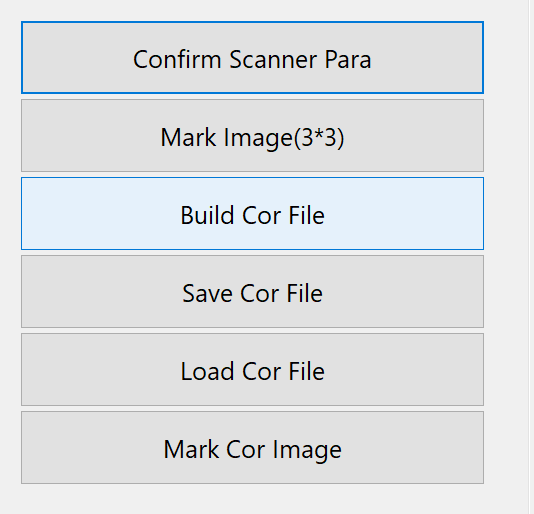
Task: Click the highlighted Build Cor File button
Action: 252,213
